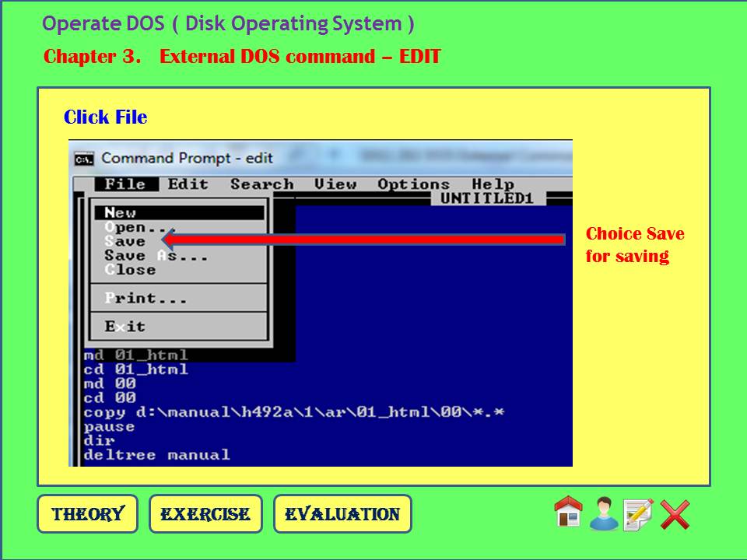Click the Command Prompt title bar icon
The height and width of the screenshot is (560, 747).
point(85,158)
